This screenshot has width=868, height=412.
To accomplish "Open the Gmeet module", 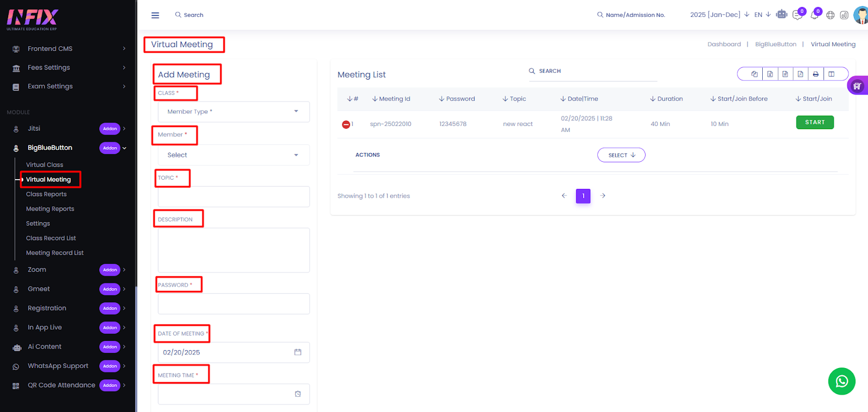I will point(68,289).
